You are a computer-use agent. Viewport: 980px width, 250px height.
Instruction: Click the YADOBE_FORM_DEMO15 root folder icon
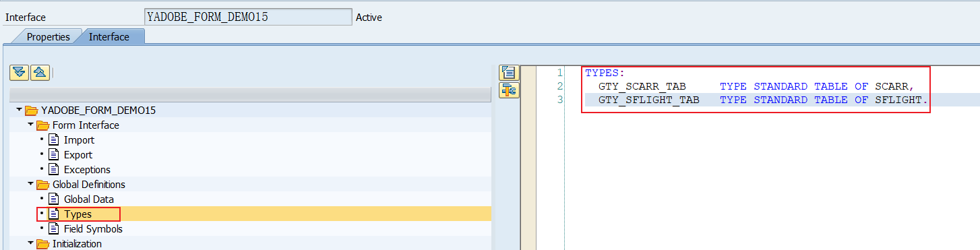click(31, 111)
